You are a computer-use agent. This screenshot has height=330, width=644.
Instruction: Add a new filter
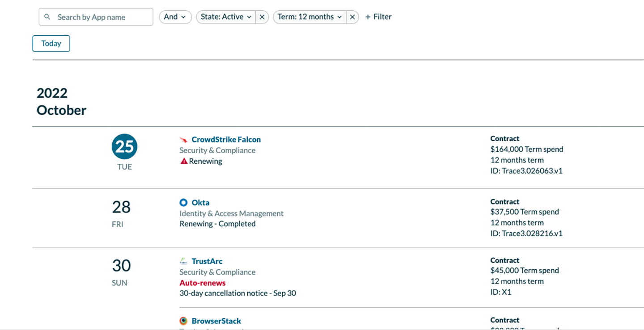[378, 17]
